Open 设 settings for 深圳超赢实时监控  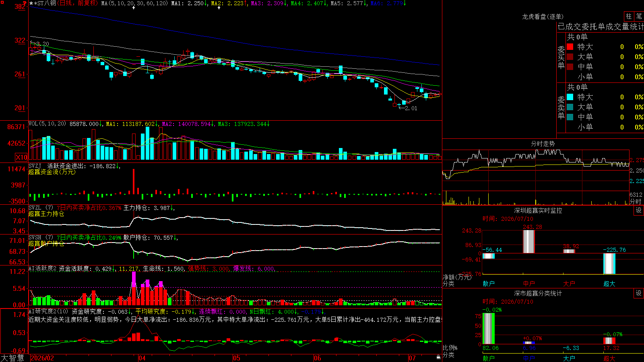tap(639, 210)
